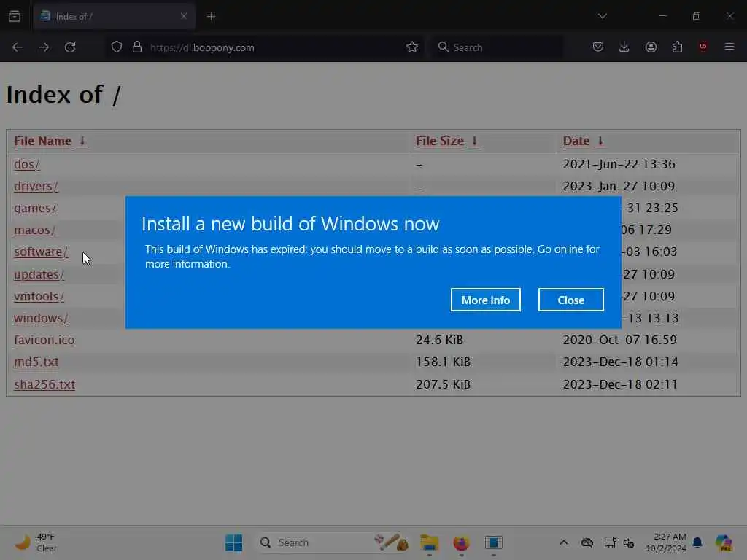747x560 pixels.
Task: Open a new tab with plus button
Action: click(211, 17)
